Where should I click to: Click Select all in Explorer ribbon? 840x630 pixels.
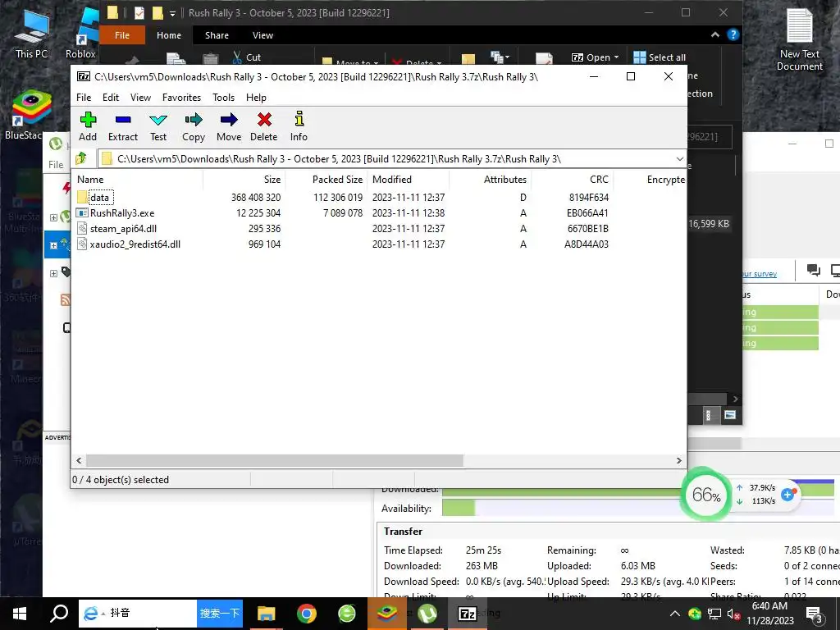click(660, 57)
